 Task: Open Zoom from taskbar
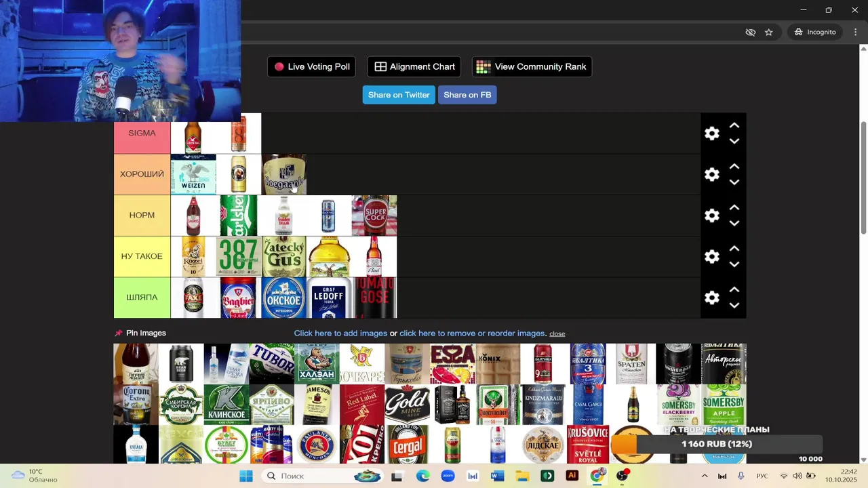point(448,476)
